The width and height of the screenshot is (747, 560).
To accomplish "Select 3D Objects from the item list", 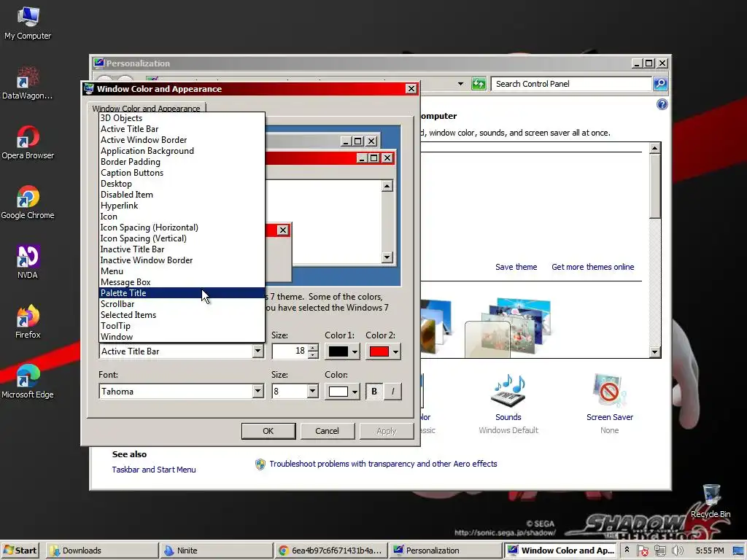I will click(182, 118).
